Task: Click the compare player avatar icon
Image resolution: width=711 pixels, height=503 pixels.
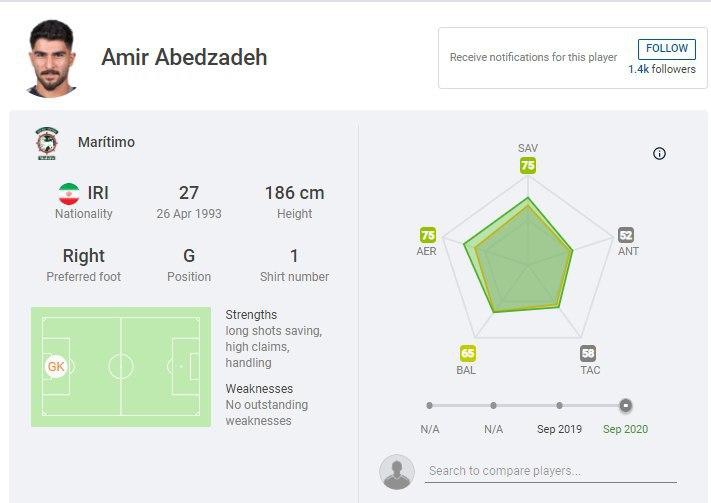Action: pos(397,471)
